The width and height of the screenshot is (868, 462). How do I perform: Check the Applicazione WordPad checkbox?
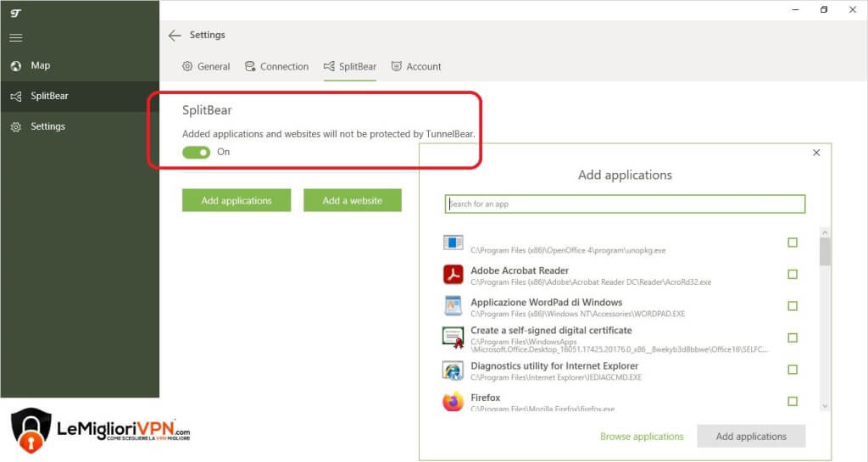[793, 306]
